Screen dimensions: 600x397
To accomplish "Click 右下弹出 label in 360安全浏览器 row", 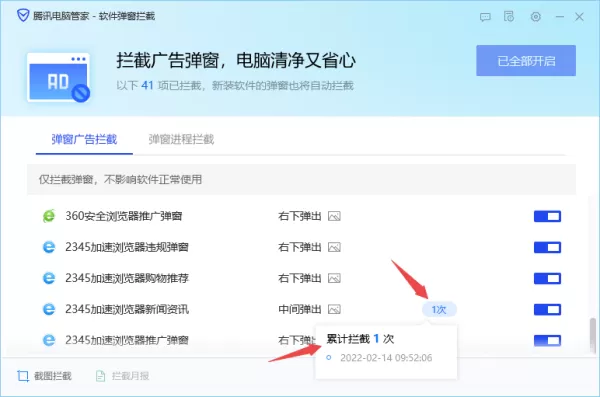I will [300, 216].
